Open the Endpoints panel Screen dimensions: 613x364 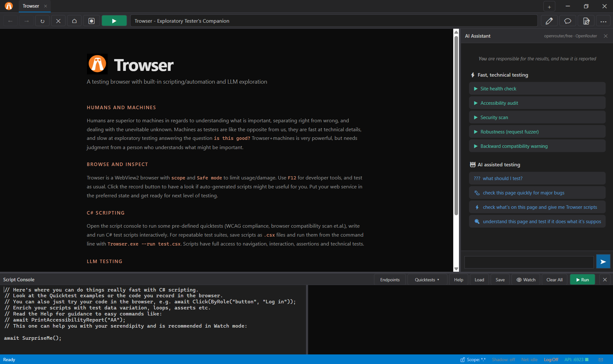(390, 280)
